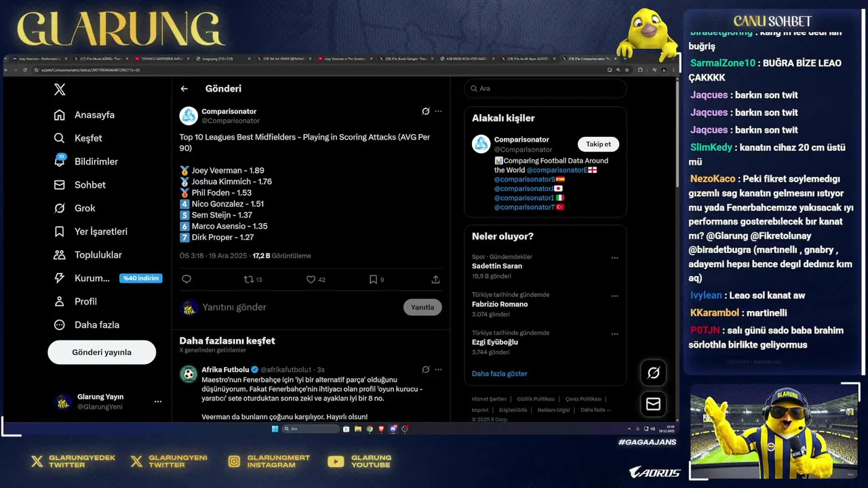The image size is (868, 488).
Task: Click Grok icon on Afrika Futbolu post
Action: tap(425, 369)
